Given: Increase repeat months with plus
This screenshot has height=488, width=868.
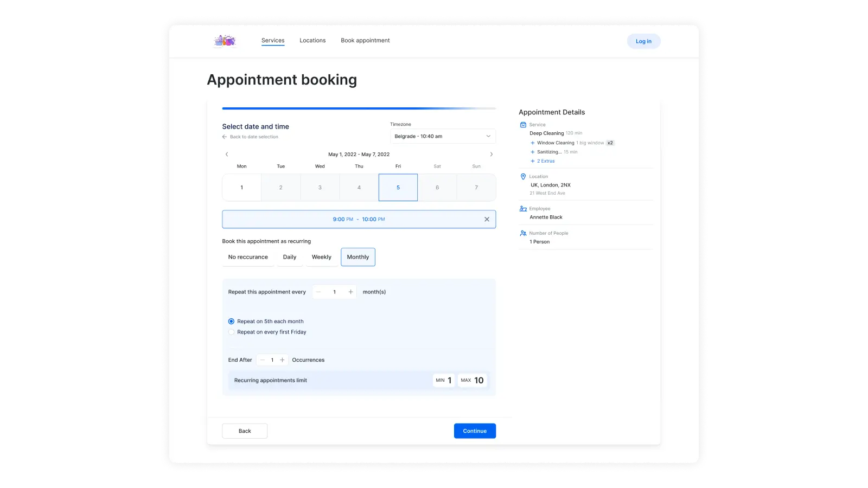Looking at the screenshot, I should pos(351,292).
